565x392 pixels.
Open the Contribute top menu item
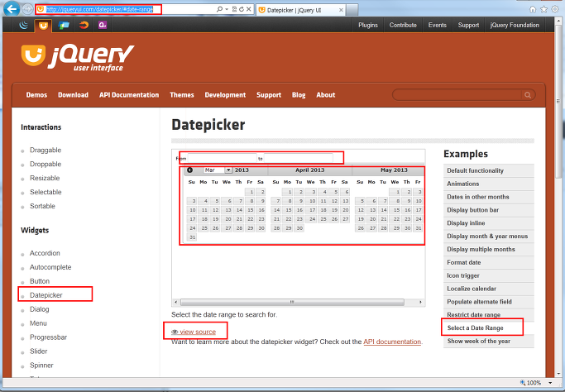point(403,25)
